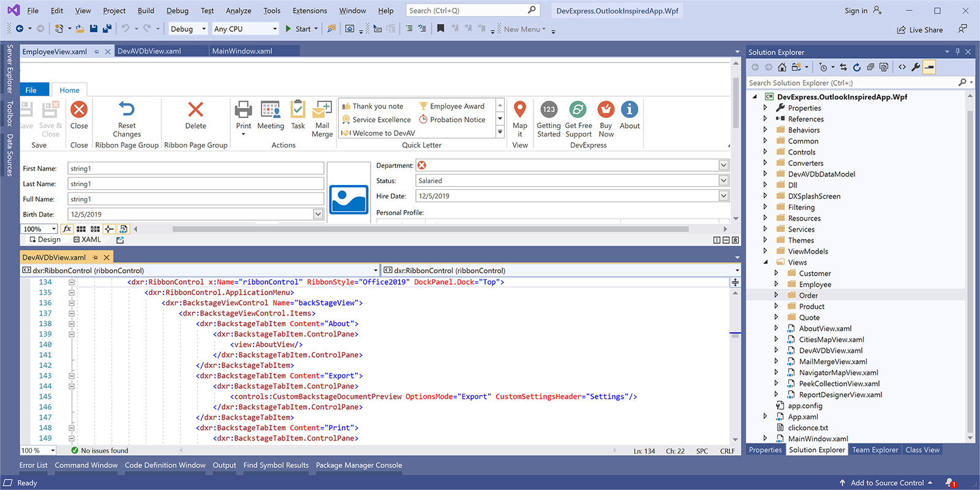Image resolution: width=980 pixels, height=490 pixels.
Task: Click Reset Changes in the ribbon
Action: [x=127, y=119]
